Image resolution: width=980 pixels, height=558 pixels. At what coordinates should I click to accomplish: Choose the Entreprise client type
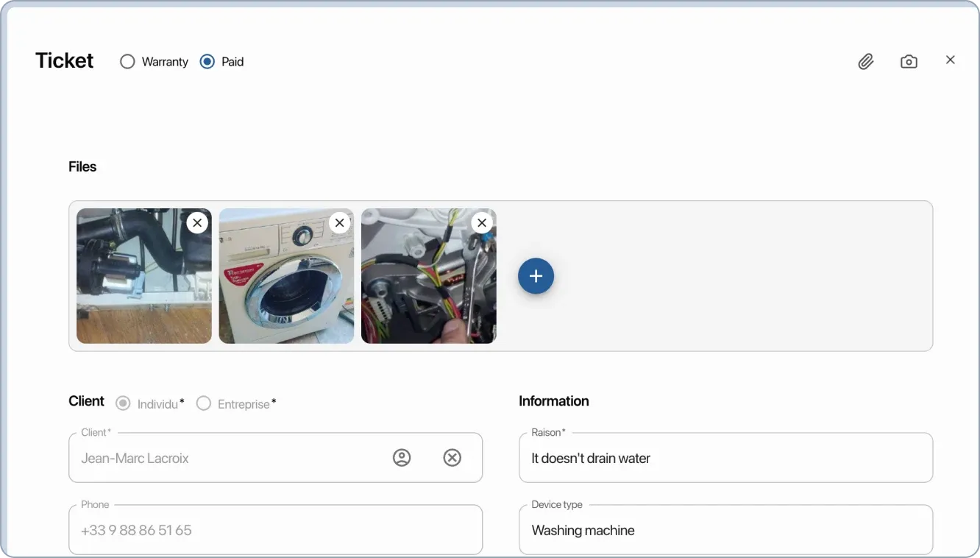pos(203,403)
